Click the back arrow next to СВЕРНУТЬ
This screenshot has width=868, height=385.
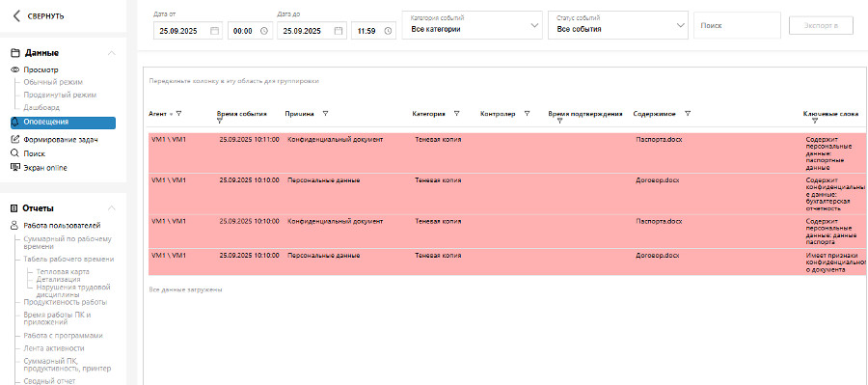(16, 16)
